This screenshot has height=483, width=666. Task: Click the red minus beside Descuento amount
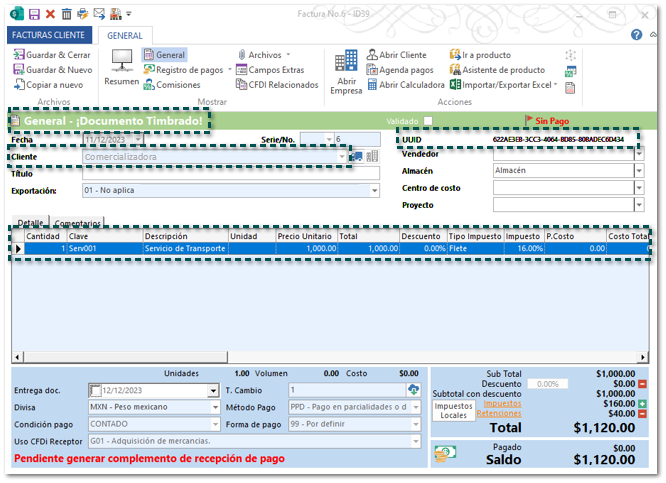point(641,383)
